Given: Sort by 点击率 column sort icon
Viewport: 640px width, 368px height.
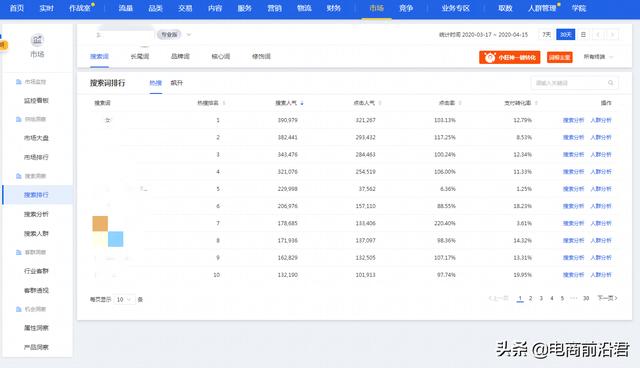Looking at the screenshot, I should pyautogui.click(x=460, y=103).
